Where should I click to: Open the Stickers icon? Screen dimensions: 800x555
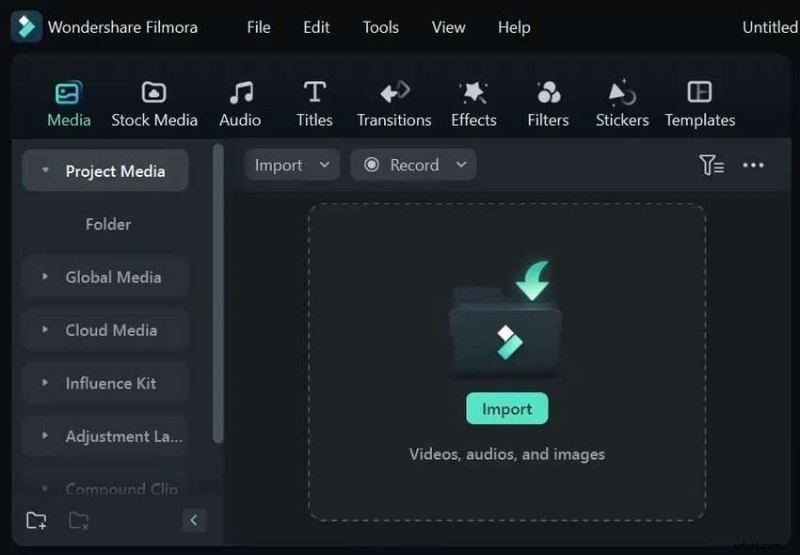(622, 92)
